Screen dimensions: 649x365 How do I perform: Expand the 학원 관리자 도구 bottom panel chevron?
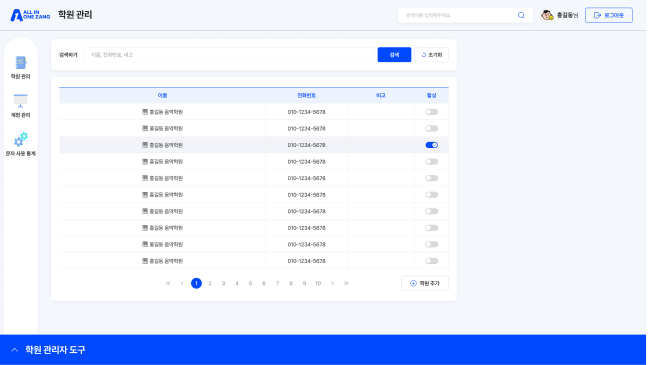click(14, 350)
